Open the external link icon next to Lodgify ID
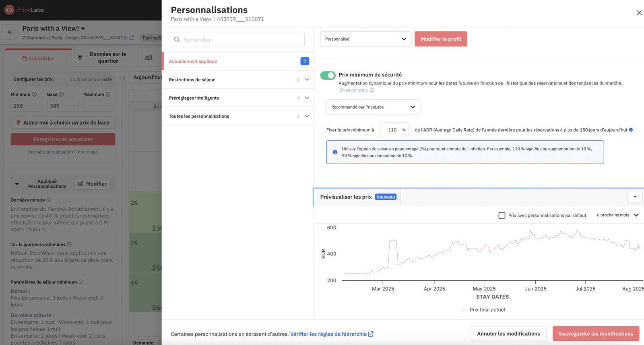Viewport: 644px width, 345px height. tap(132, 38)
